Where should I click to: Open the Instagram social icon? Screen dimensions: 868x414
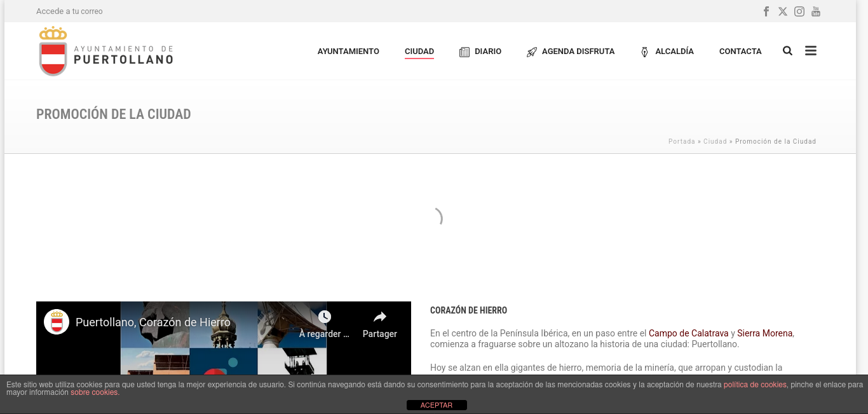(799, 11)
